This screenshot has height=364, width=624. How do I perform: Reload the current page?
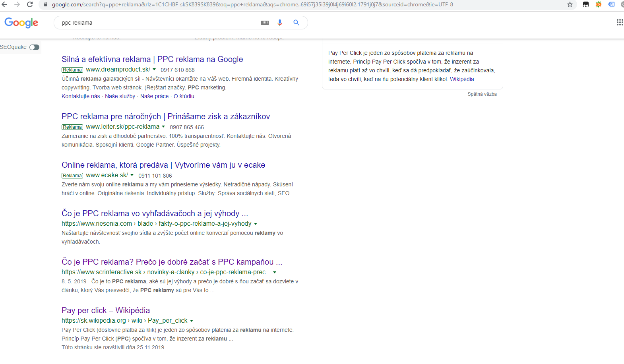click(30, 4)
